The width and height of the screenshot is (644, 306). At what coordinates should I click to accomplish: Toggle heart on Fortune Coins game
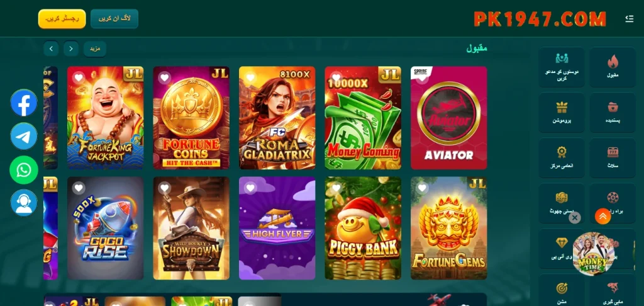165,77
